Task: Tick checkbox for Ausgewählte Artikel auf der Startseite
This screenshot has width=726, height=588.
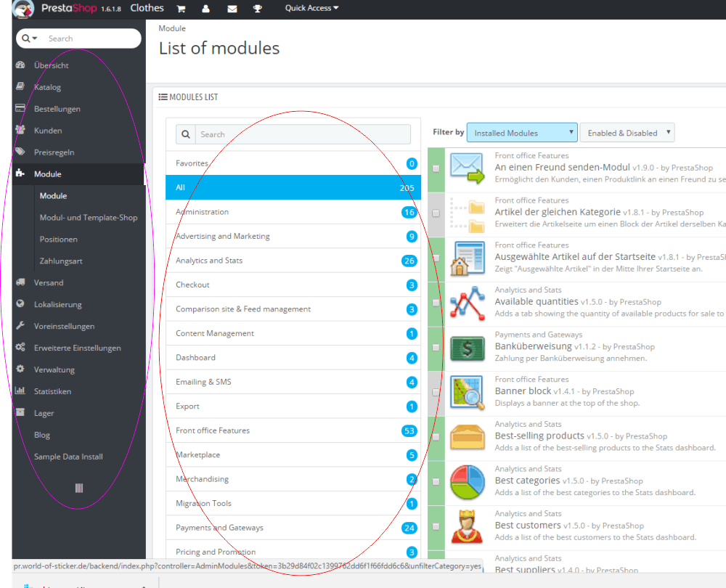Action: [x=436, y=258]
